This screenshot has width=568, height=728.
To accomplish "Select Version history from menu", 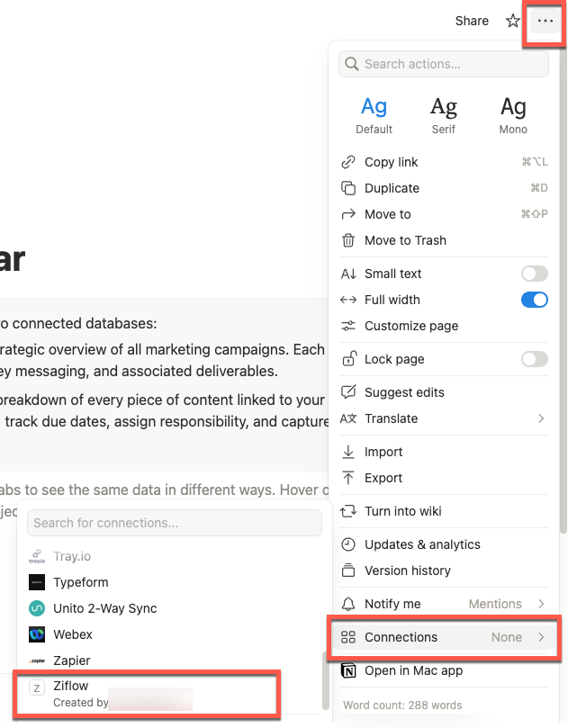I will 407,571.
